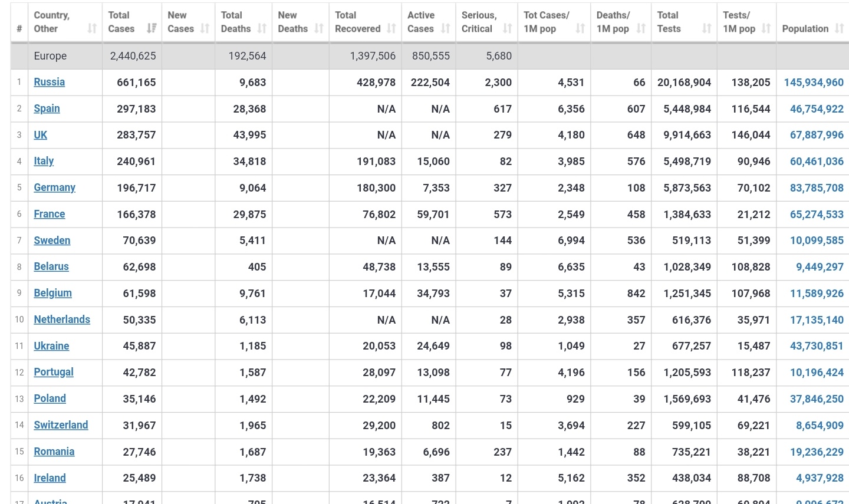Click the Total Recovered header label

pyautogui.click(x=357, y=22)
